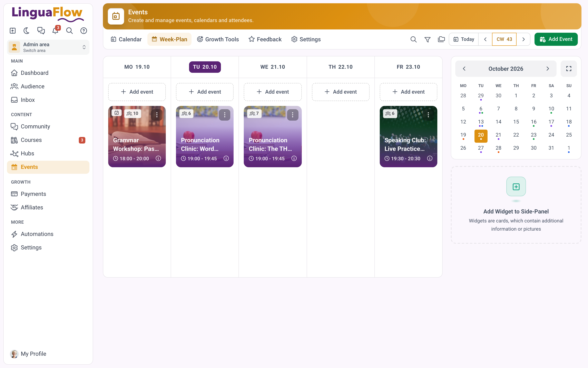Click the events toolbar search icon
The height and width of the screenshot is (368, 588).
pos(414,39)
